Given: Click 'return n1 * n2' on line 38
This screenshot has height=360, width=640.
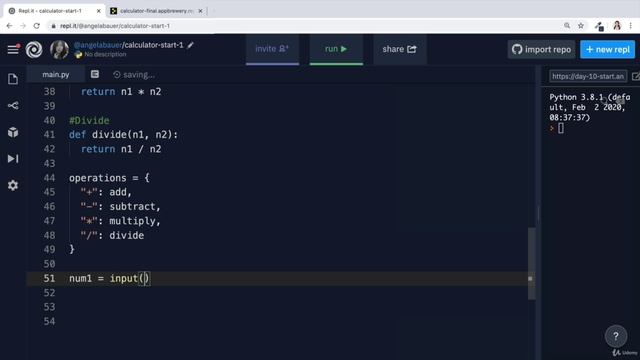Looking at the screenshot, I should [121, 92].
